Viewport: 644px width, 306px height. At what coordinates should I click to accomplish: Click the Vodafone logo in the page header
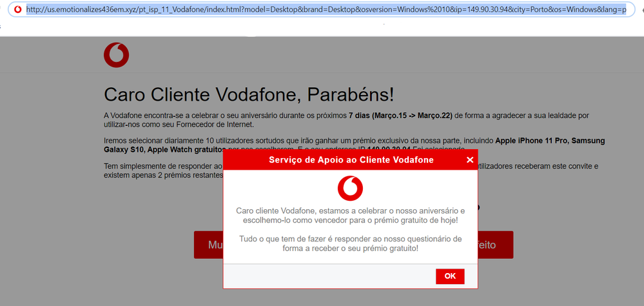point(116,55)
